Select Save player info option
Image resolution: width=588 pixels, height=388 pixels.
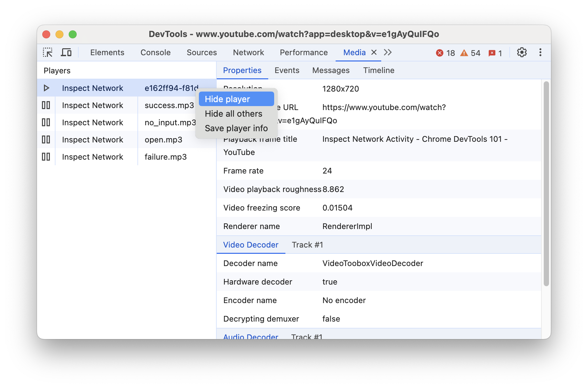237,128
